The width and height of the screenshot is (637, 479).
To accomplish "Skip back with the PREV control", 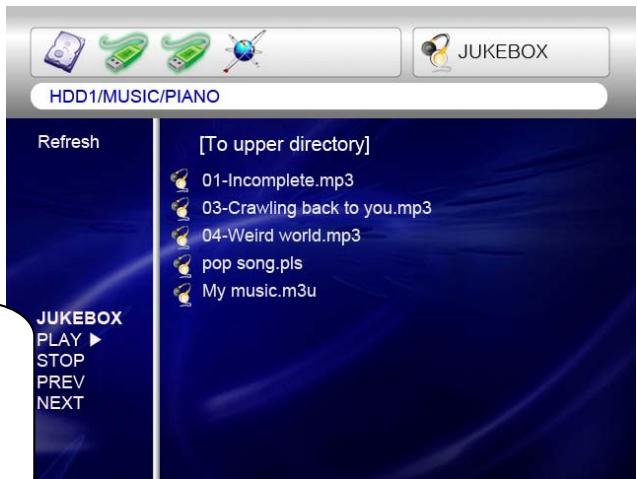I will 60,381.
